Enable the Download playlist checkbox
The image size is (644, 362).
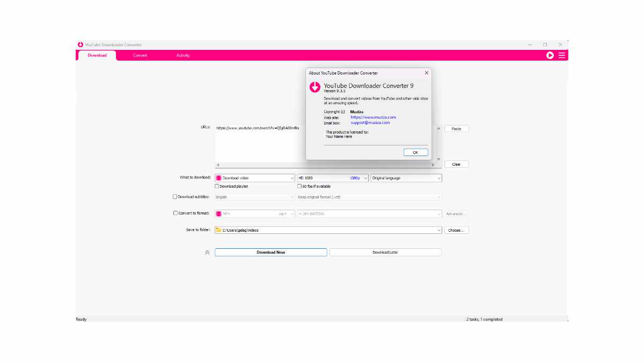pyautogui.click(x=217, y=186)
